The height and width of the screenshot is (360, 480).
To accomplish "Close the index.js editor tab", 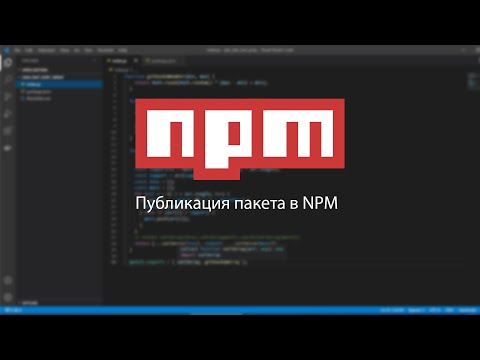I will (136, 61).
